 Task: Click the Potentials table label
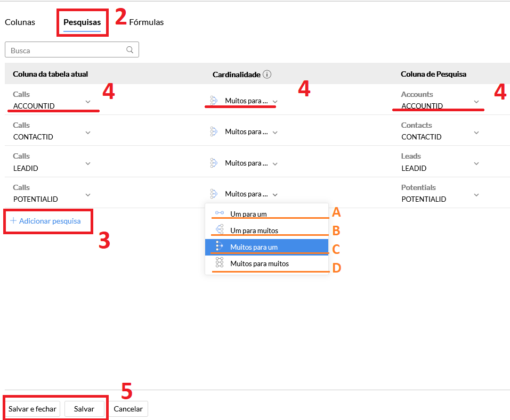[x=418, y=187]
